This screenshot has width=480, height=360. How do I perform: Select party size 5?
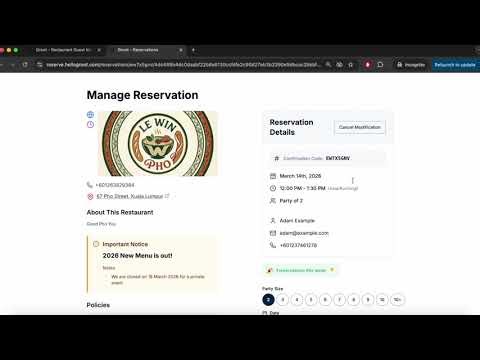tap(311, 300)
